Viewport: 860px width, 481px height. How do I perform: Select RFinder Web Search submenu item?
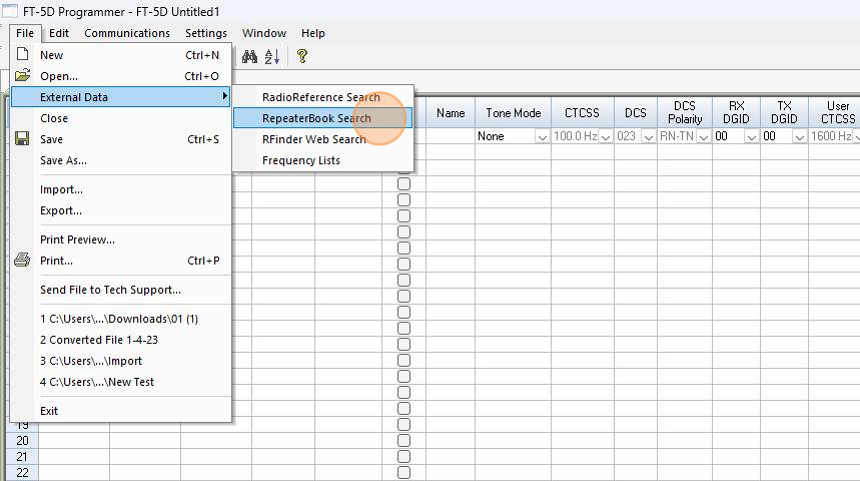(322, 139)
